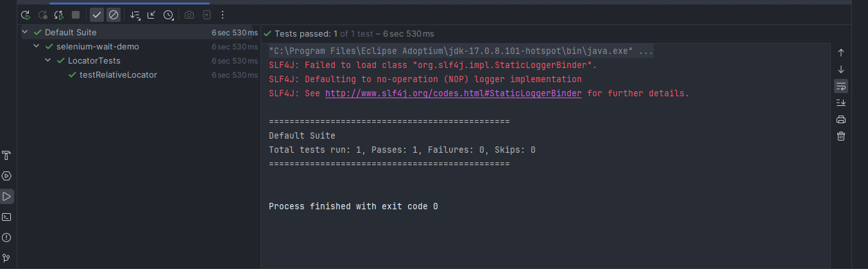Open the Terminal tool window
868x269 pixels.
tap(7, 217)
